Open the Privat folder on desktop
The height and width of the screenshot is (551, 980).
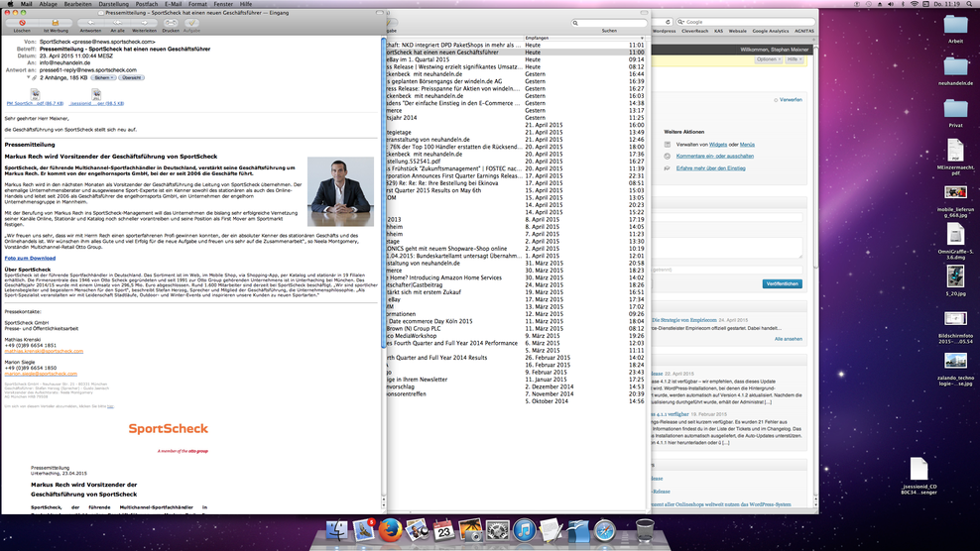tap(955, 109)
